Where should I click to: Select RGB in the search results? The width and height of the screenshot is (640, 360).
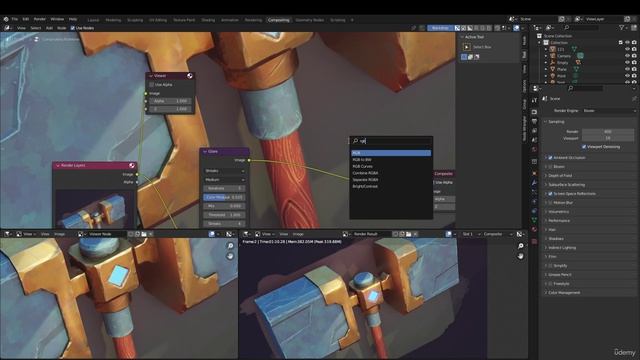click(391, 153)
